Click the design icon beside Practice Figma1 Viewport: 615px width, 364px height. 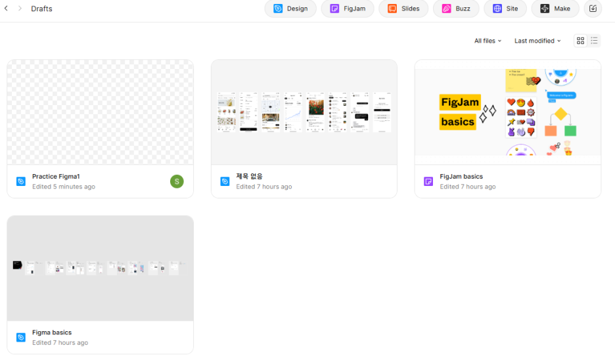(x=21, y=181)
